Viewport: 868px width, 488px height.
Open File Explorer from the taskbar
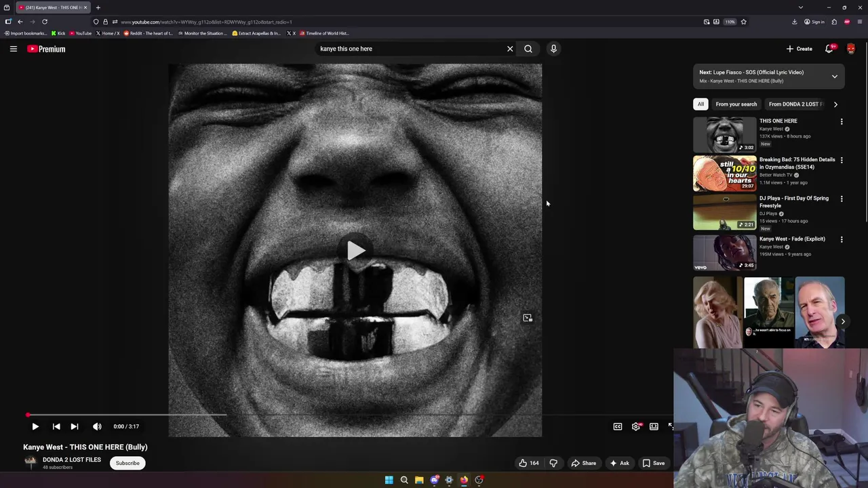419,480
